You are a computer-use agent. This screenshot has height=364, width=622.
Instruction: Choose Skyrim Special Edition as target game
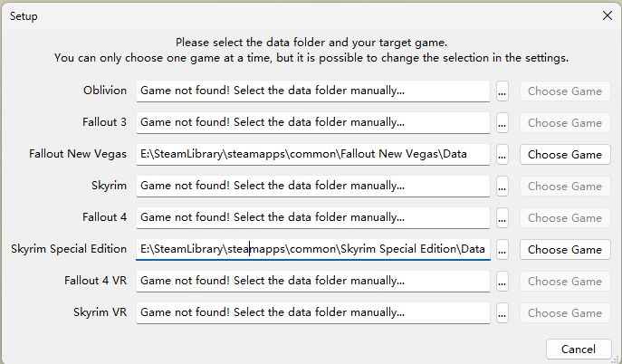[564, 249]
